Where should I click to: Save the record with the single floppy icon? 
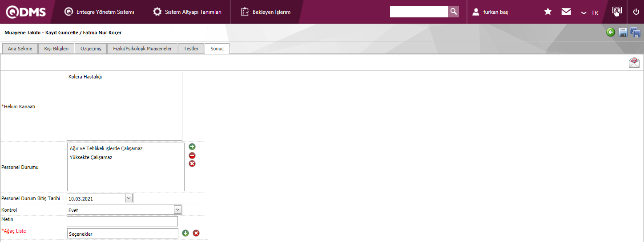pyautogui.click(x=623, y=32)
